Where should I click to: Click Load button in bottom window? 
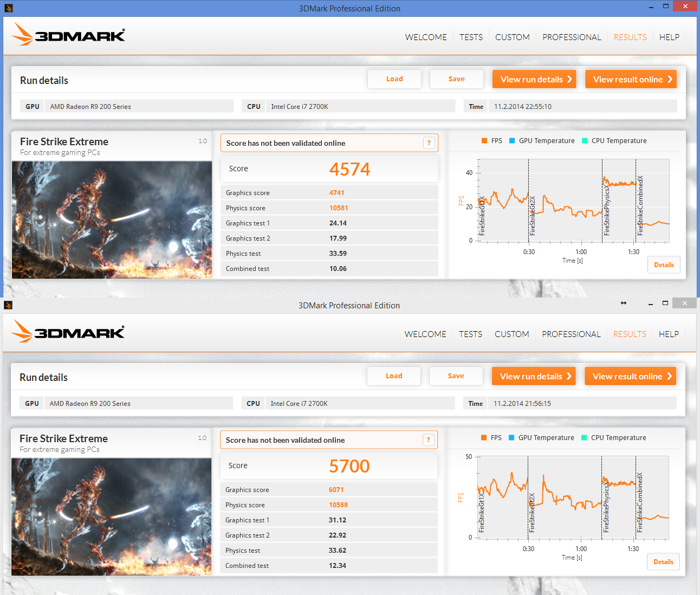pos(394,376)
